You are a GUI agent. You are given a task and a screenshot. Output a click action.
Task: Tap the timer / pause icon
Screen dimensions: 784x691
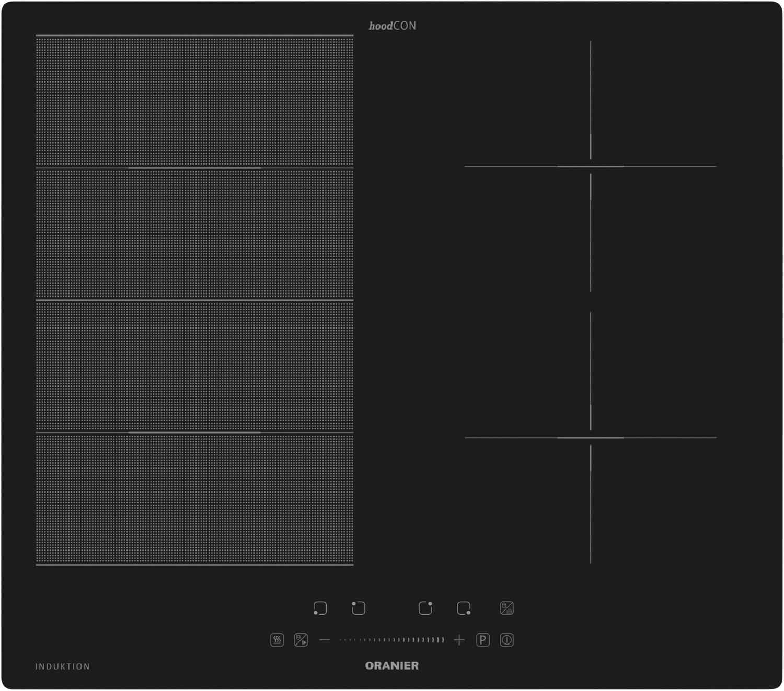point(301,640)
